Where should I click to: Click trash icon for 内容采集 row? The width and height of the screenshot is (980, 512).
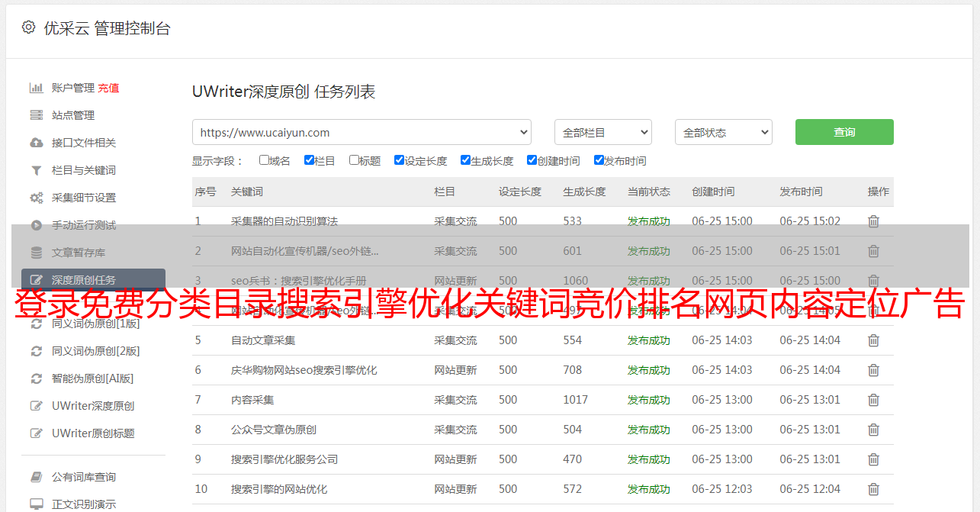pyautogui.click(x=873, y=400)
